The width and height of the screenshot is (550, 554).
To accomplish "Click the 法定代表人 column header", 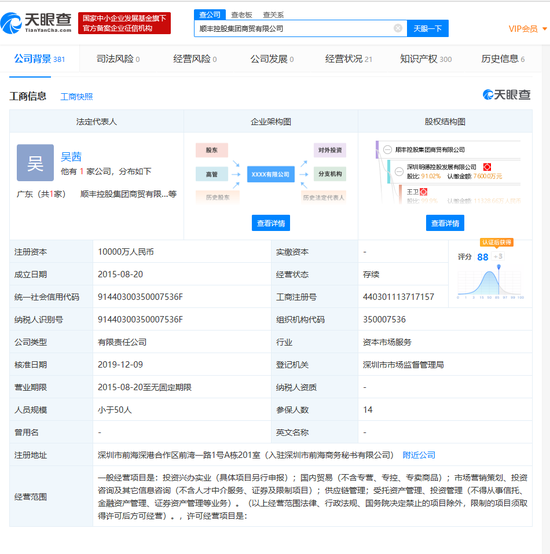I will [x=96, y=122].
